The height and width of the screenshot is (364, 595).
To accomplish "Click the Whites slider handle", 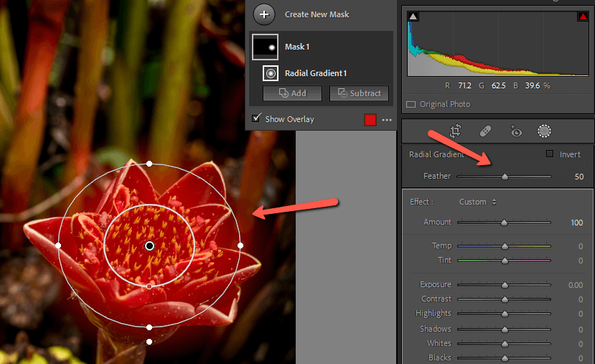I will [x=505, y=344].
